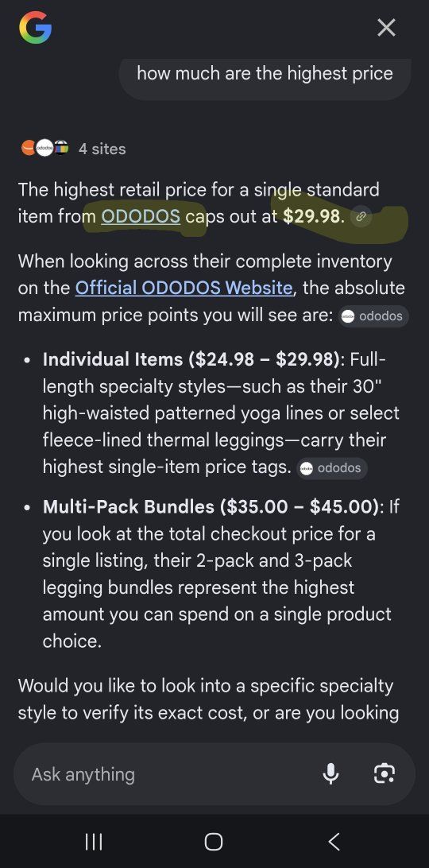The width and height of the screenshot is (429, 868).
Task: Tap the 'how much are the highest price' query bubble
Action: 265,74
